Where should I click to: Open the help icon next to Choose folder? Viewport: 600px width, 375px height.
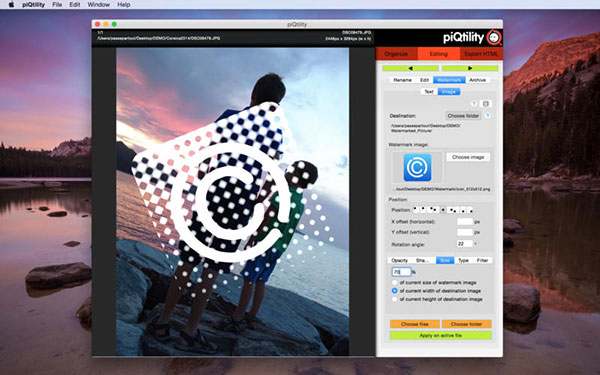488,116
